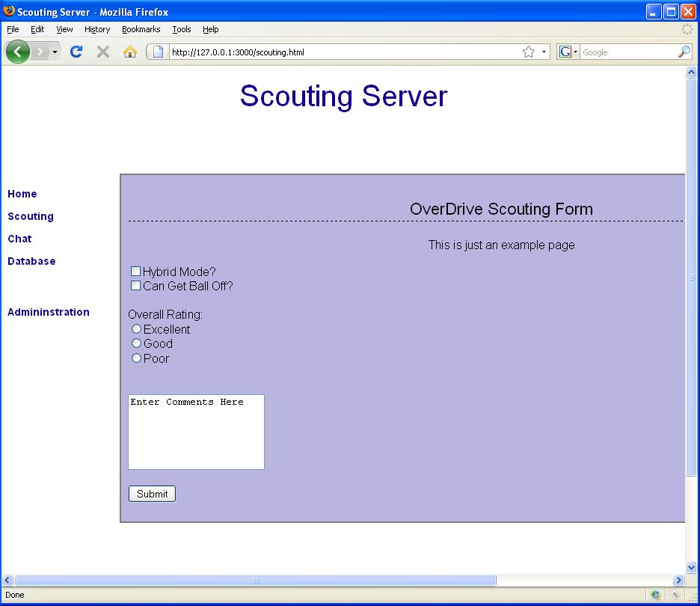Go back using the green Back arrow
Screen dimensions: 700x606
pos(18,52)
